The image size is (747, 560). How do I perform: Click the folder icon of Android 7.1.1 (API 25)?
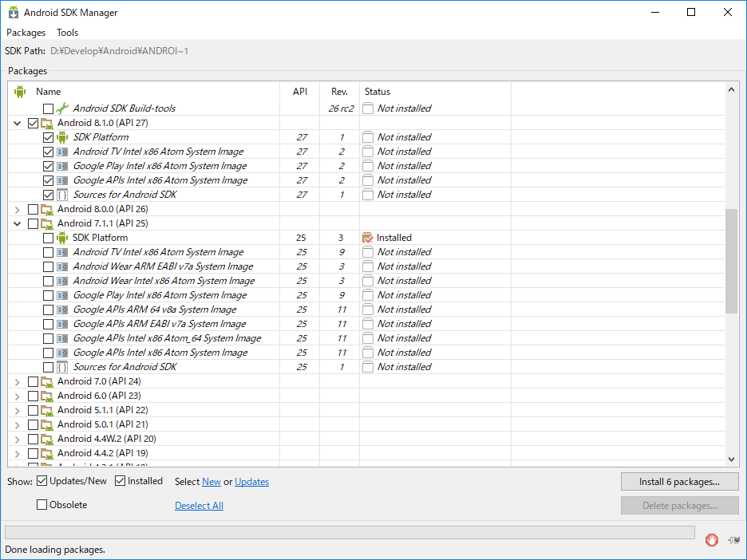[x=46, y=224]
